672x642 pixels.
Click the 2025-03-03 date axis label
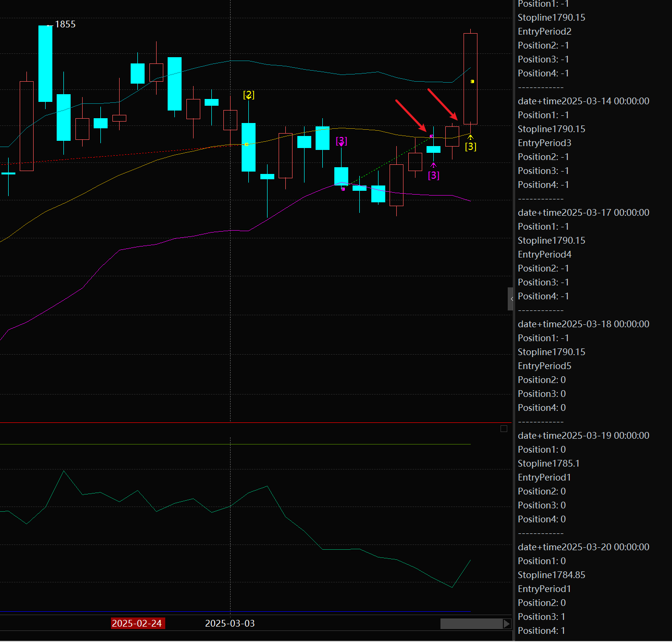[x=230, y=623]
